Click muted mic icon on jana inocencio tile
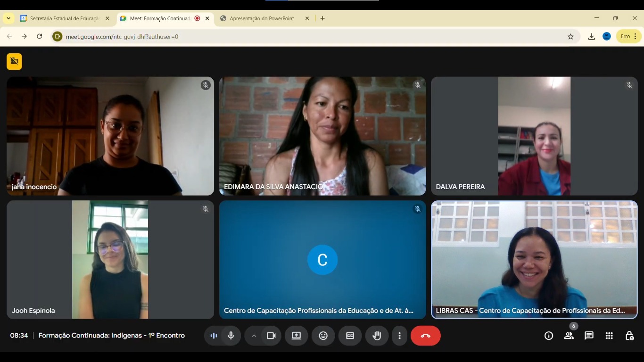644x362 pixels. point(205,85)
